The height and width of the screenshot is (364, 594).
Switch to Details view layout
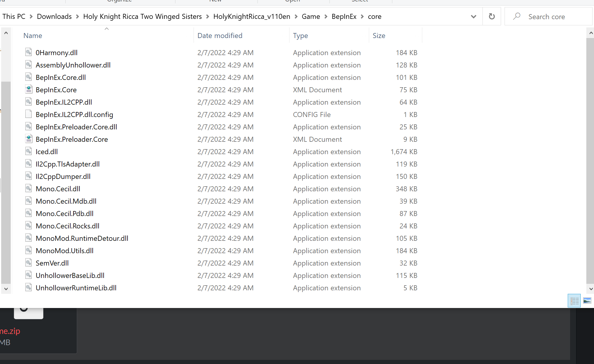[574, 301]
